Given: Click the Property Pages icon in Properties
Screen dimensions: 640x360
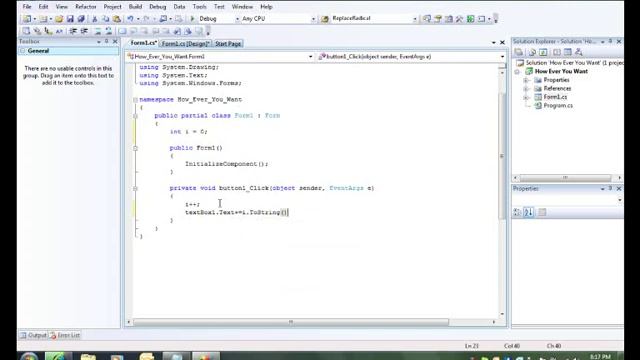Looking at the screenshot, I should (542, 212).
